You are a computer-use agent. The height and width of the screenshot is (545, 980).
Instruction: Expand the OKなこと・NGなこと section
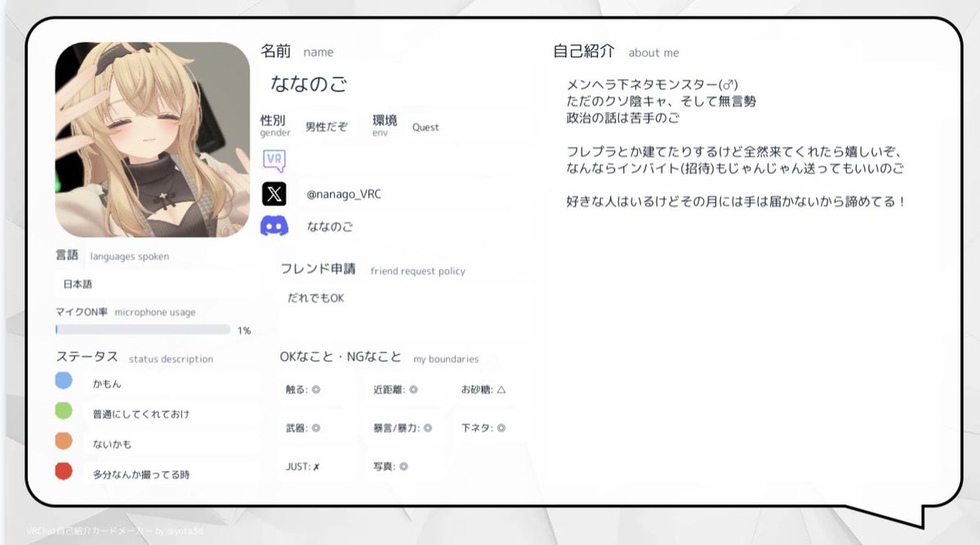(x=341, y=357)
